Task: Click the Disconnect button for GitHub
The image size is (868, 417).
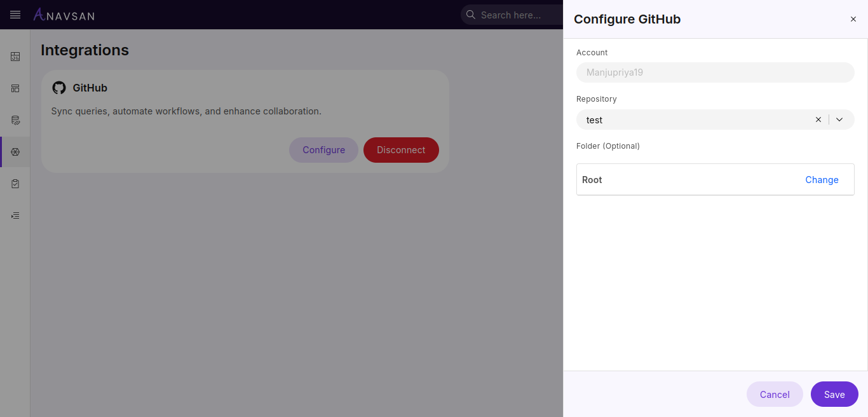Action: click(x=401, y=150)
